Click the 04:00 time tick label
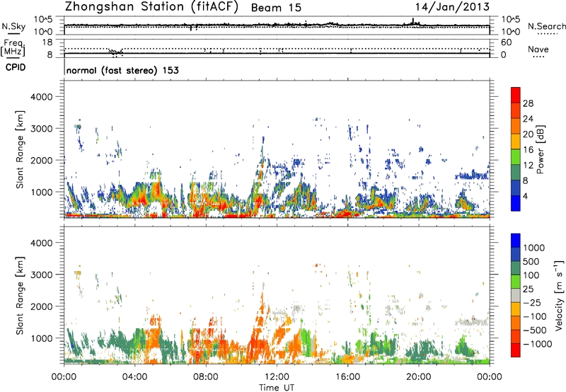The height and width of the screenshot is (392, 566). 135,377
